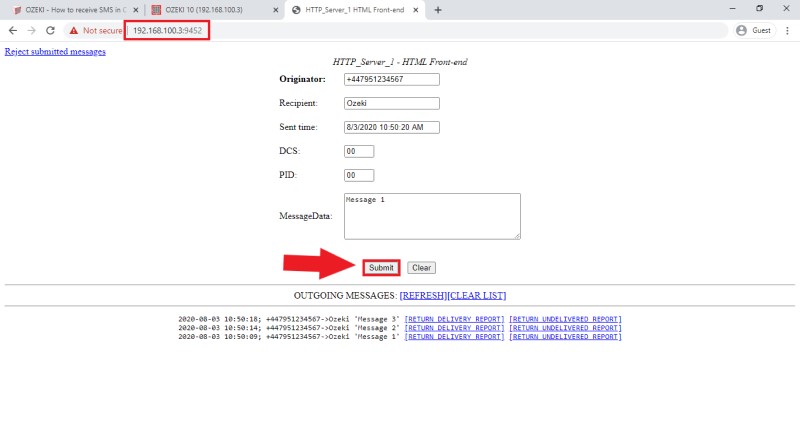Click the Not secure warning icon
Viewport: 800px width, 425px height.
pyautogui.click(x=74, y=30)
